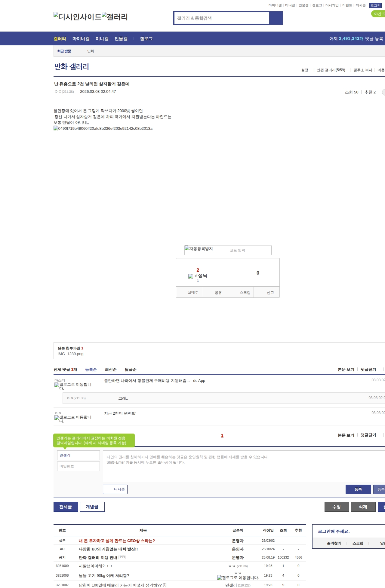The image size is (385, 588).
Task: Sort comments by 최신순
Action: pos(111,370)
